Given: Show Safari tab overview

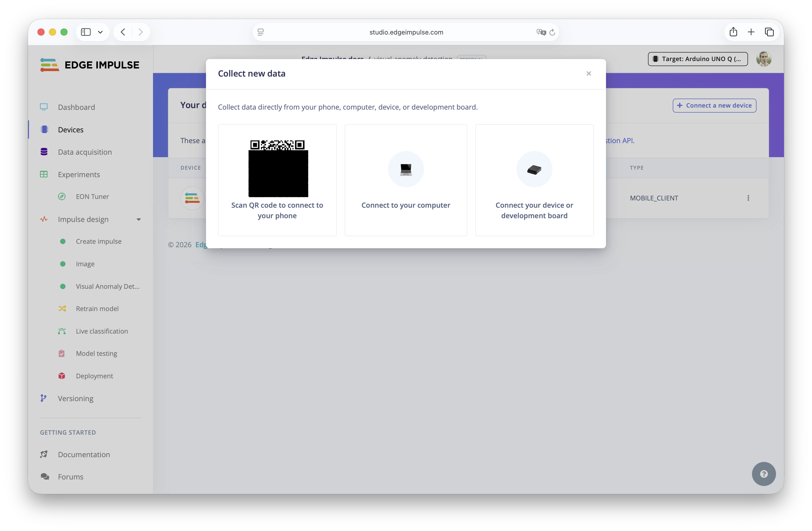Looking at the screenshot, I should 769,32.
